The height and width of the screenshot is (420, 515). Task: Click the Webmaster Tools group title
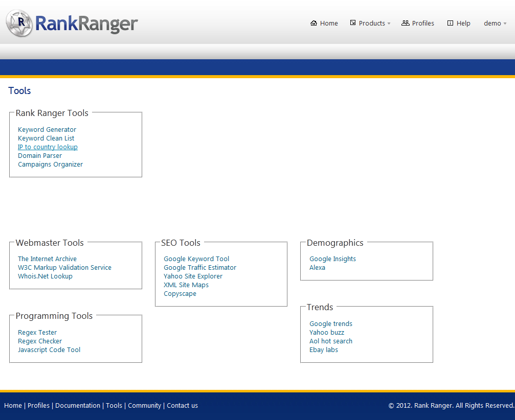[x=50, y=243]
